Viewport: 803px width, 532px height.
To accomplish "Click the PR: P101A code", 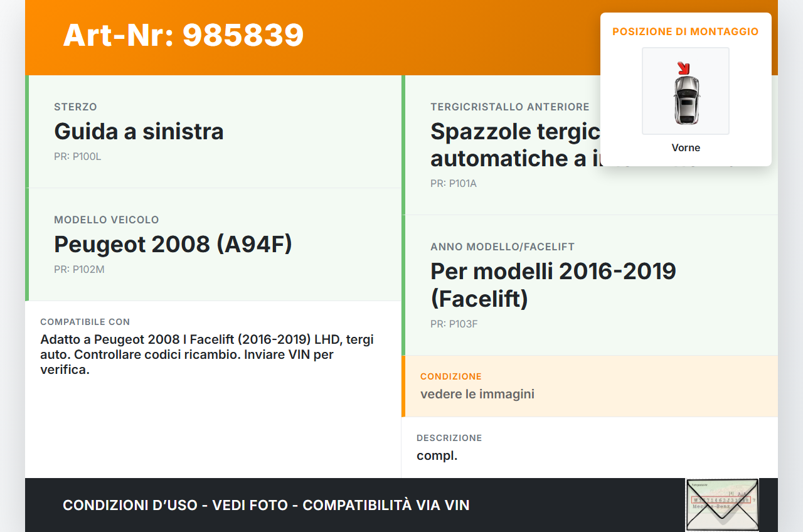I will [454, 184].
